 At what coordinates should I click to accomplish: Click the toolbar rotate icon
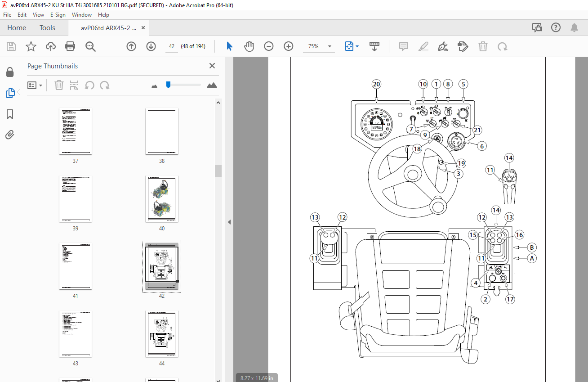point(503,46)
